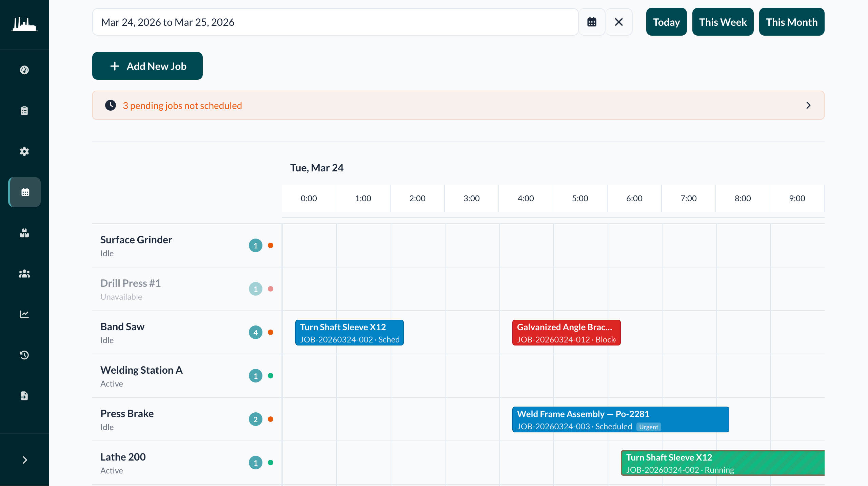Image resolution: width=868 pixels, height=486 pixels.
Task: Click the Add New Job button
Action: click(x=147, y=66)
